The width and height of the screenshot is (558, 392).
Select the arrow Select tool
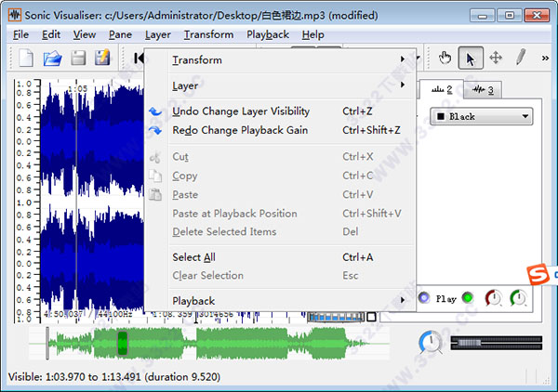tap(471, 58)
